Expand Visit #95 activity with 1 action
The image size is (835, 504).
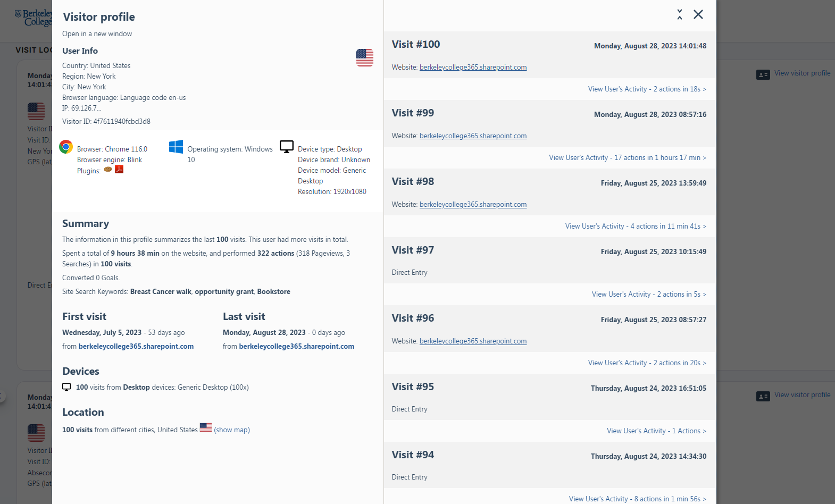click(x=656, y=431)
